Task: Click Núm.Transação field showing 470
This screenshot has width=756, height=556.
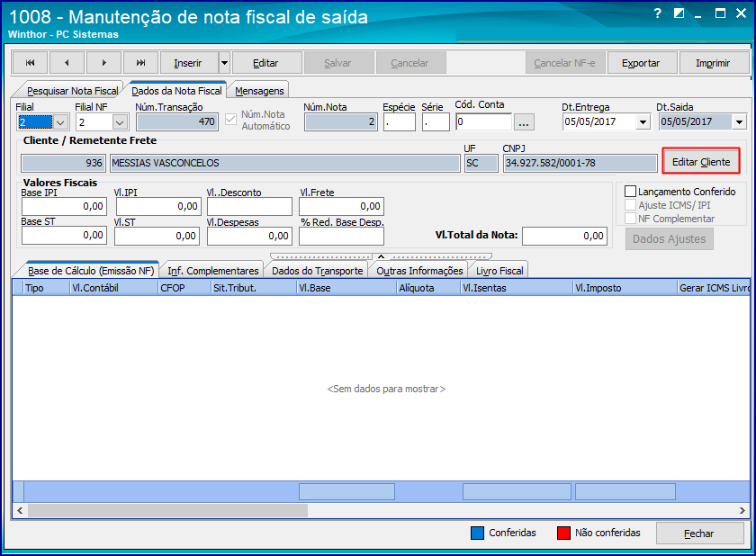Action: pyautogui.click(x=177, y=121)
